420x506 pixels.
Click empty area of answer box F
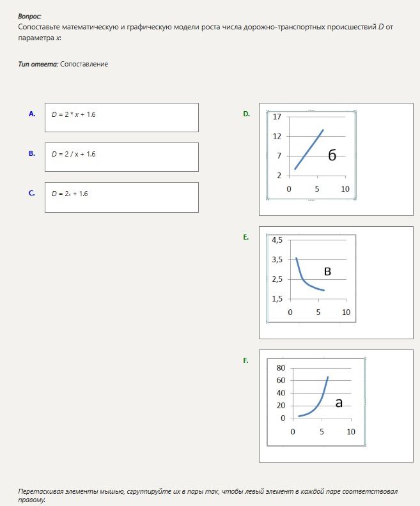pos(390,406)
